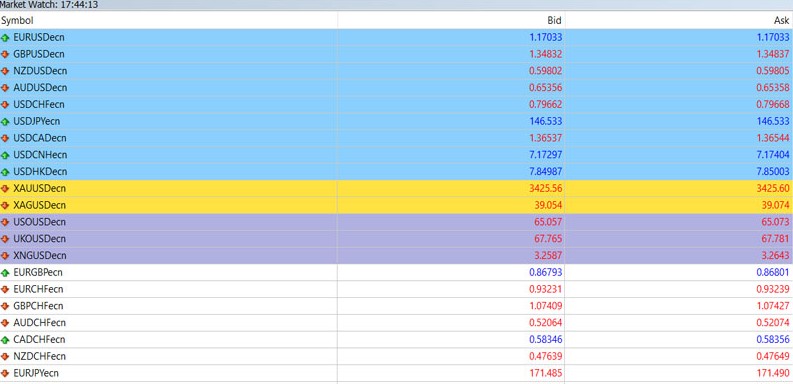Viewport: 793px width, 384px height.
Task: Select the NZDCHFecn row
Action: tap(396, 356)
